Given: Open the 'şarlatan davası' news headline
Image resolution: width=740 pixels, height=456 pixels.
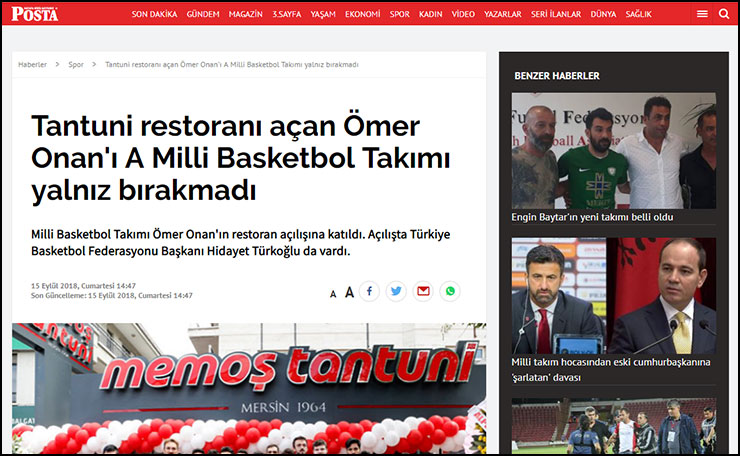Looking at the screenshot, I should [612, 370].
